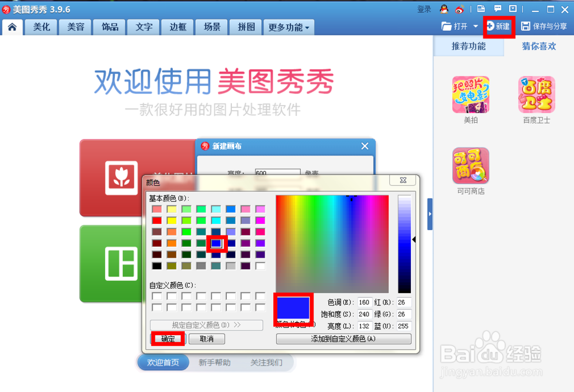Select the cyan basic color swatch

coord(216,220)
